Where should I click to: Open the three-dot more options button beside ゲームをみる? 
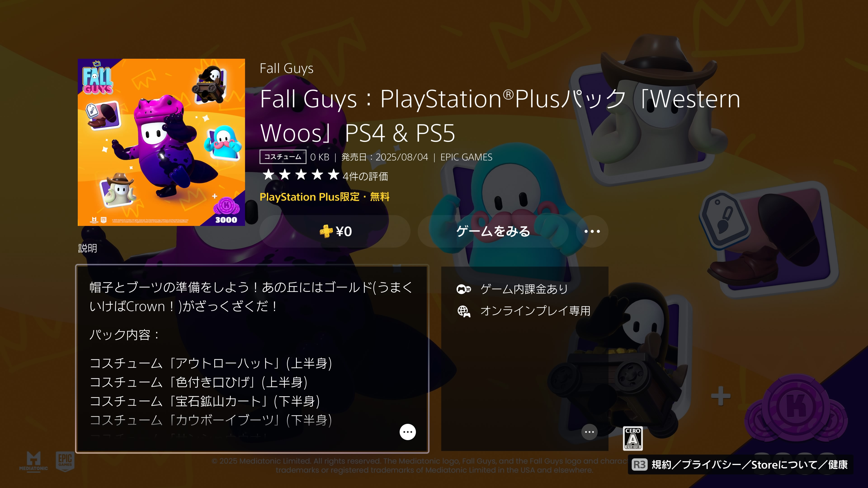(592, 231)
